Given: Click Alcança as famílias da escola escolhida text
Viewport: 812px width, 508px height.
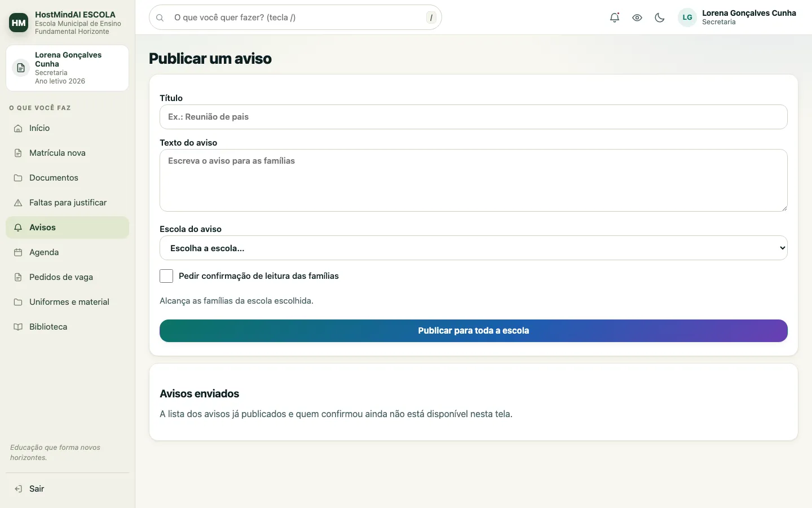Looking at the screenshot, I should coord(236,301).
